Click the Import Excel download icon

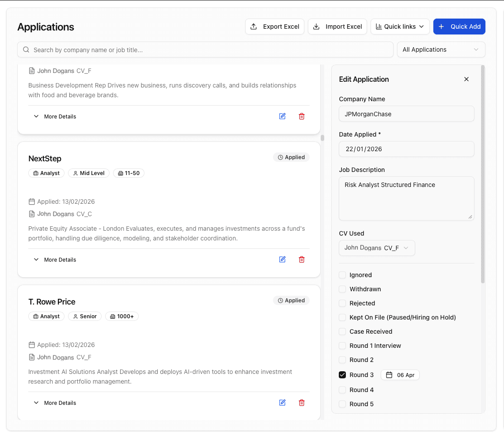[x=316, y=27]
